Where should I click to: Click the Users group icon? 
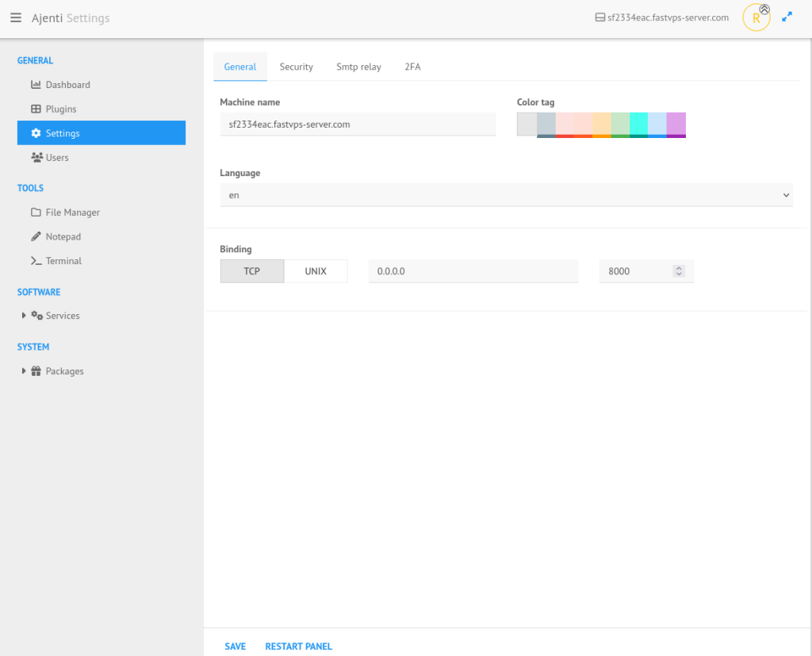click(x=36, y=158)
